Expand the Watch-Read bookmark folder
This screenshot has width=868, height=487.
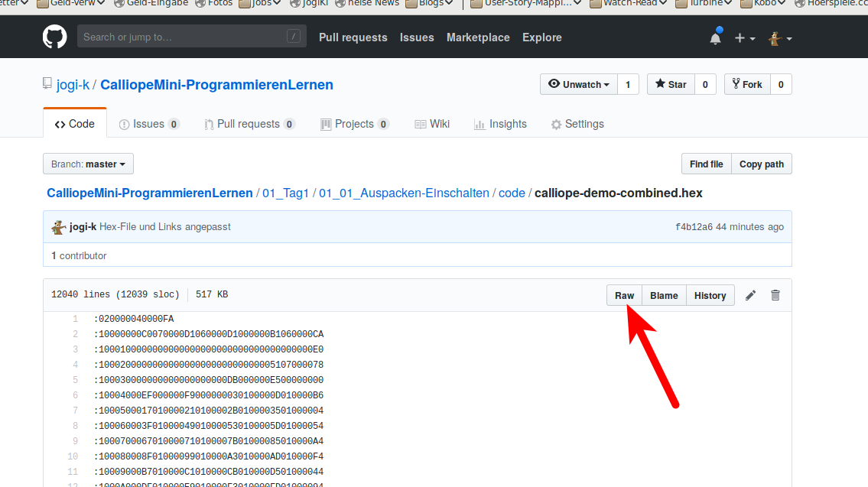tap(629, 3)
